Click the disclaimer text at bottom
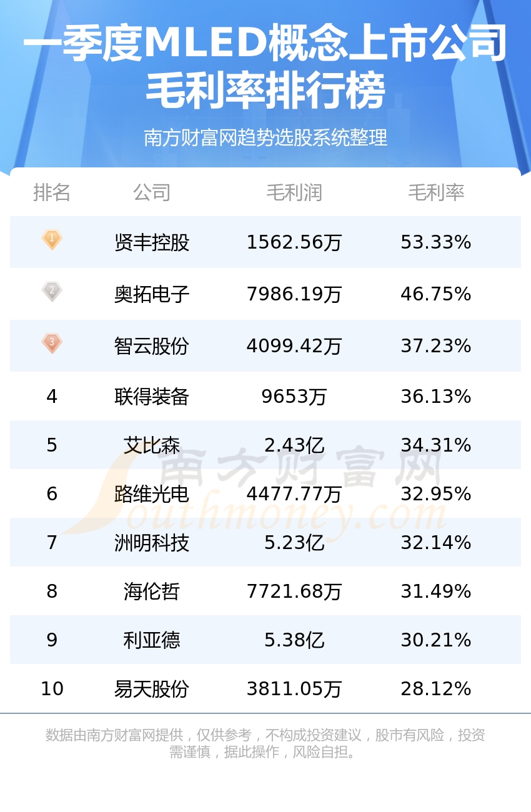Screen dimensions: 531x812 point(265,743)
